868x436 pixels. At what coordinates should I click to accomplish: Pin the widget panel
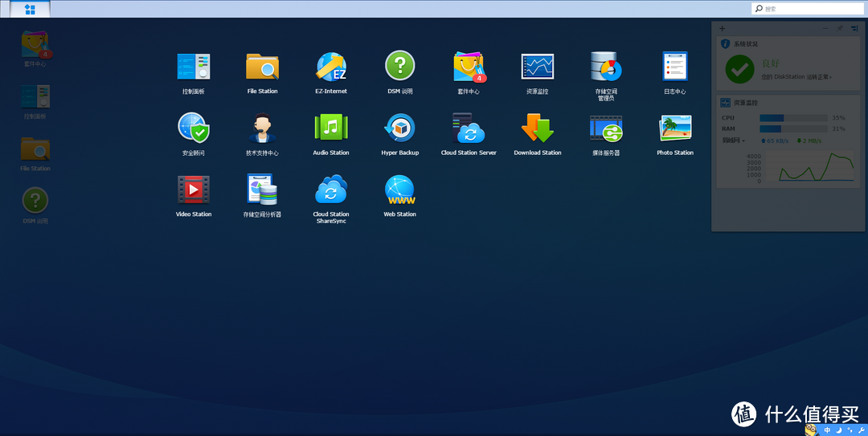pos(840,28)
